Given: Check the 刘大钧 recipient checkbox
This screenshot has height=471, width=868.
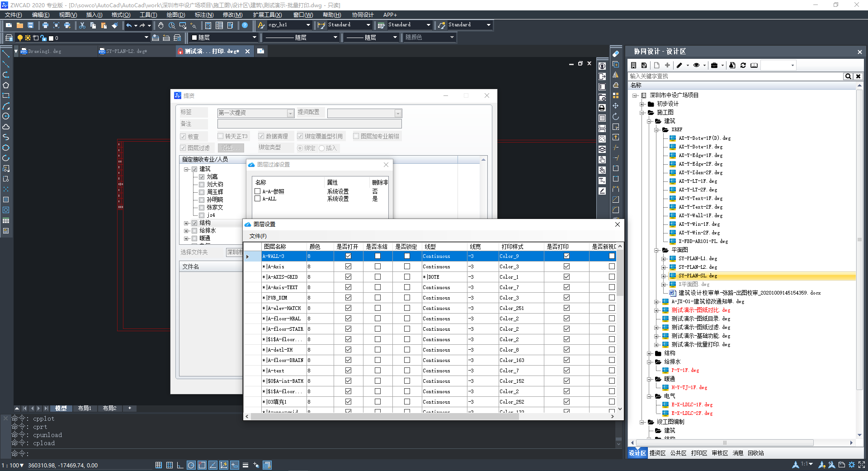Looking at the screenshot, I should [202, 184].
